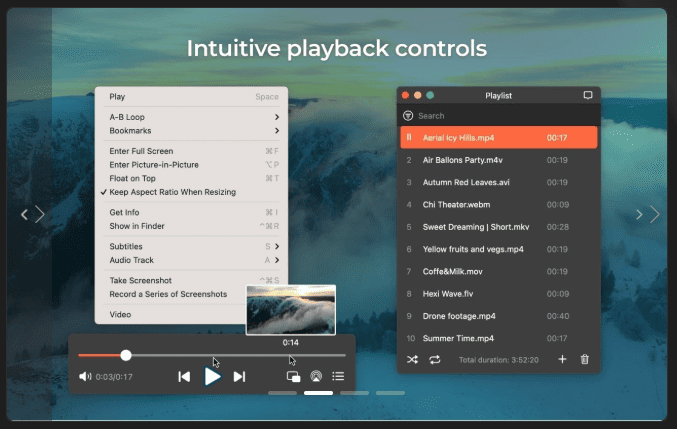Click the video preview thumbnail above seek bar
The height and width of the screenshot is (429, 677).
coord(291,309)
